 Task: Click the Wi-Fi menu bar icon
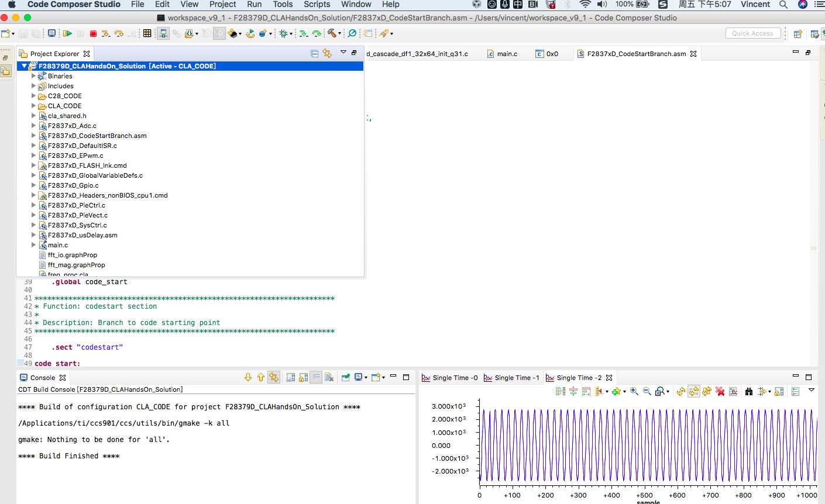[585, 5]
